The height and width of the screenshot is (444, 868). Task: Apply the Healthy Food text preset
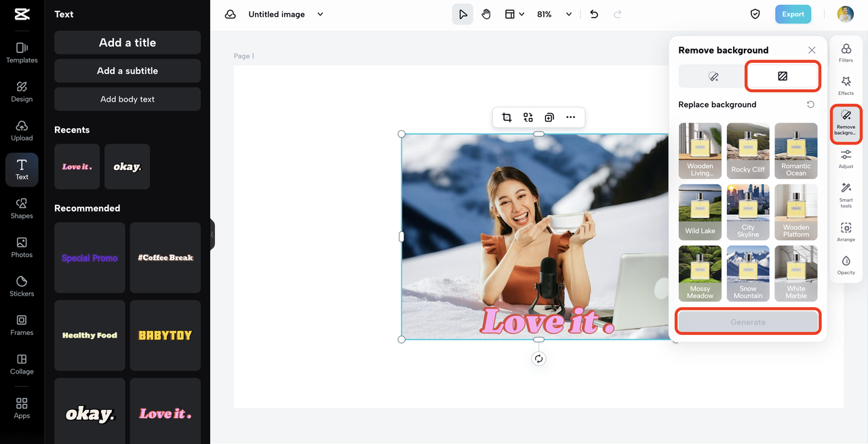click(90, 336)
